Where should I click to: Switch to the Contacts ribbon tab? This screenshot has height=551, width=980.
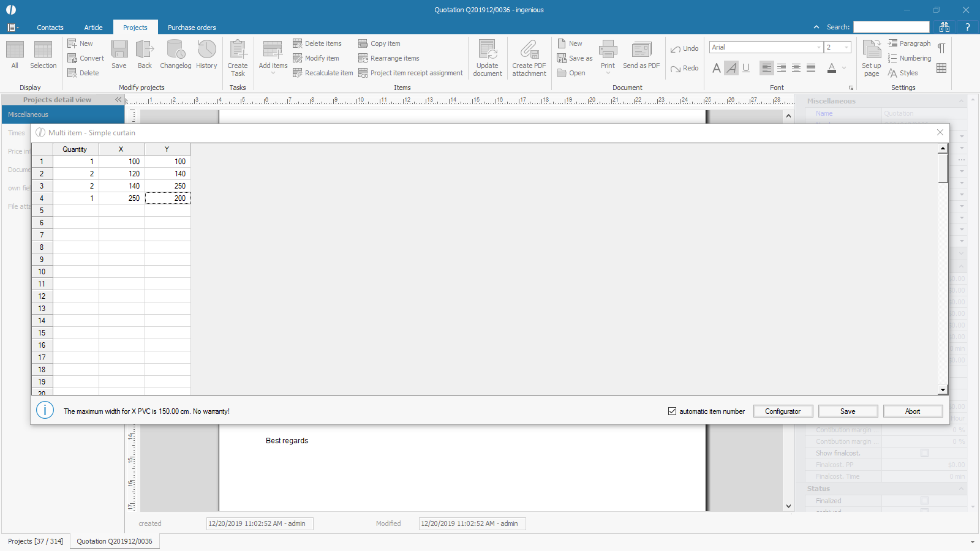(50, 28)
